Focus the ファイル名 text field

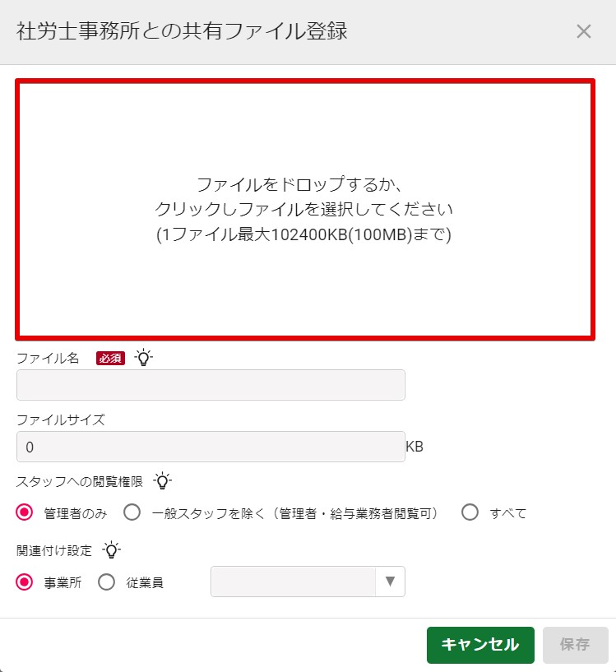pos(211,385)
